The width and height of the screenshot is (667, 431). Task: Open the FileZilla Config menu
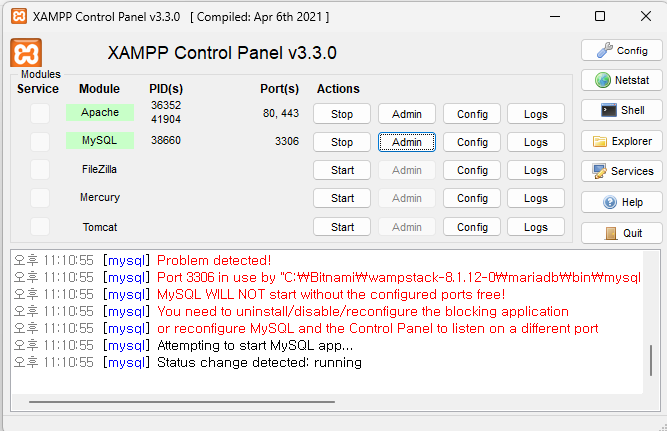(x=472, y=170)
